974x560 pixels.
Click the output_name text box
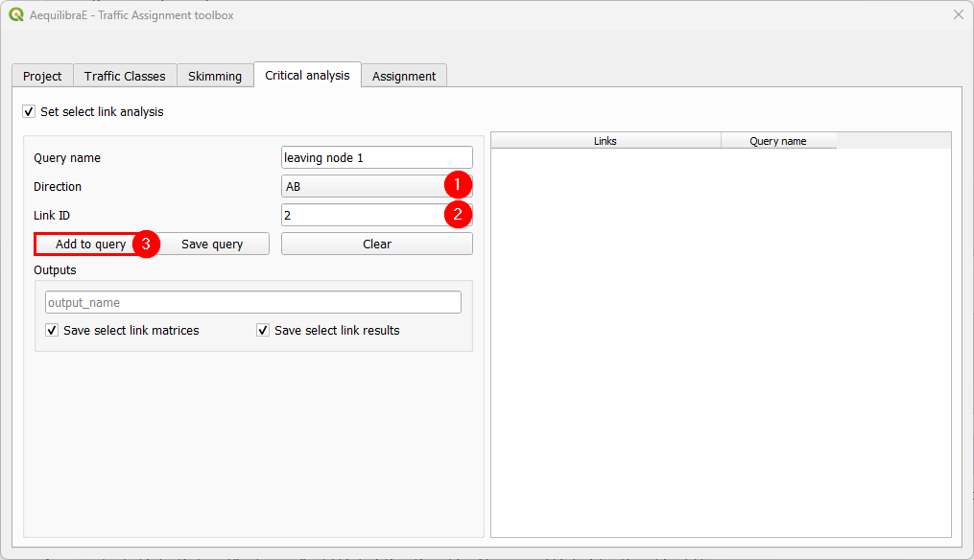253,302
